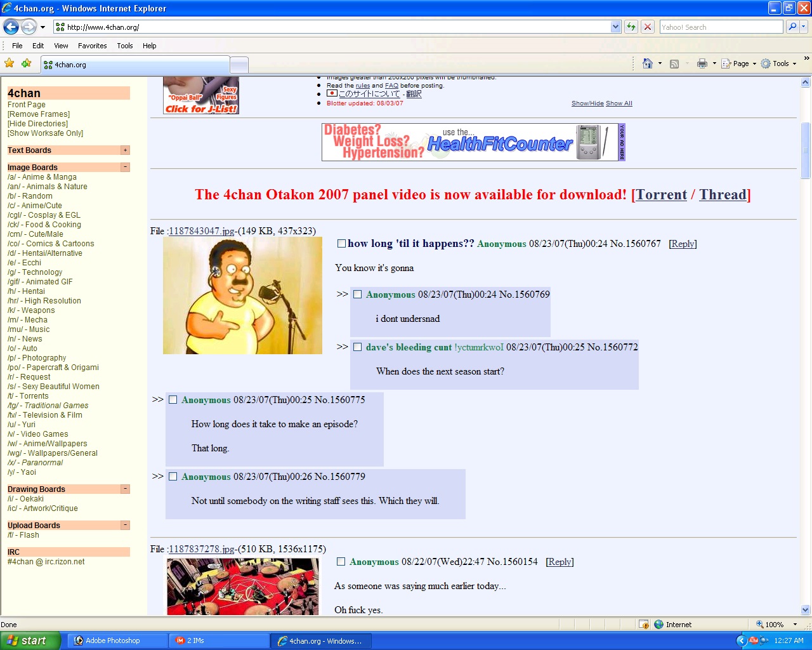Viewport: 812px width, 650px height.
Task: Collapse the Image Boards section
Action: [x=125, y=168]
